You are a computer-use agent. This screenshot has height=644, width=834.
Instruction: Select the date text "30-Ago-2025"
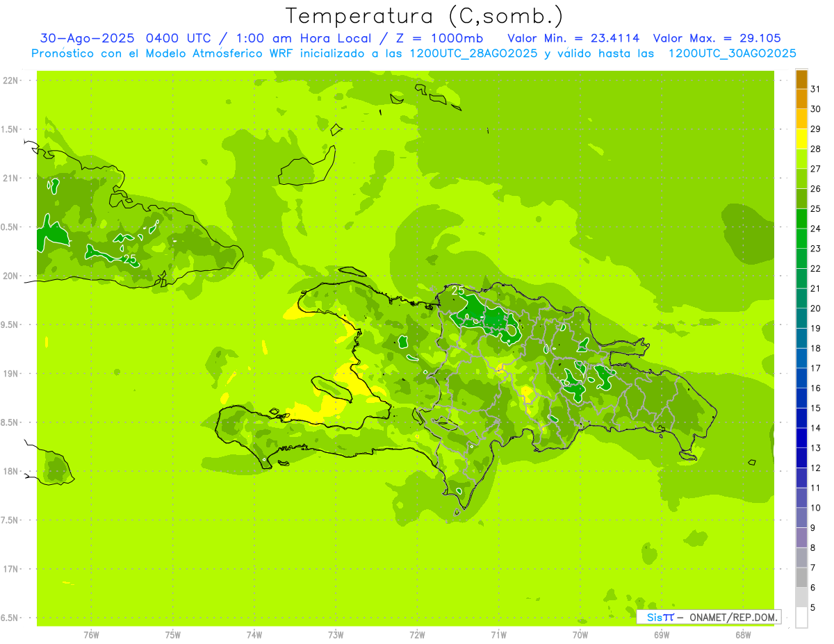coord(88,38)
